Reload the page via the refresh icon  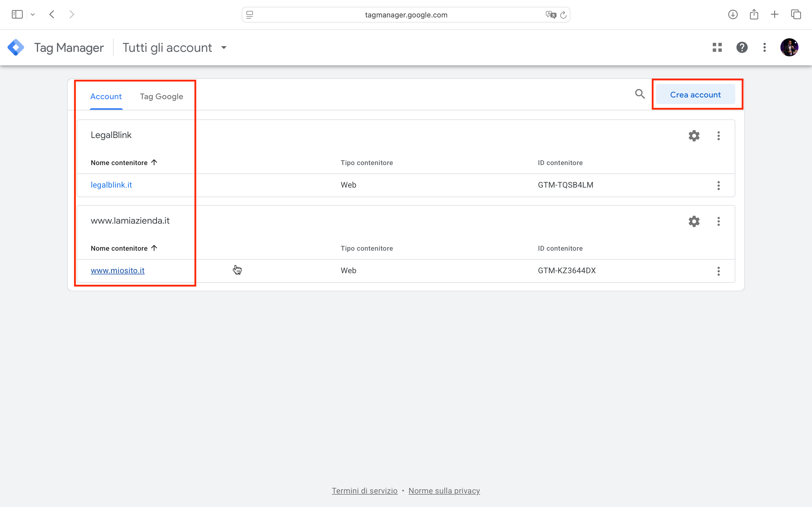tap(563, 14)
